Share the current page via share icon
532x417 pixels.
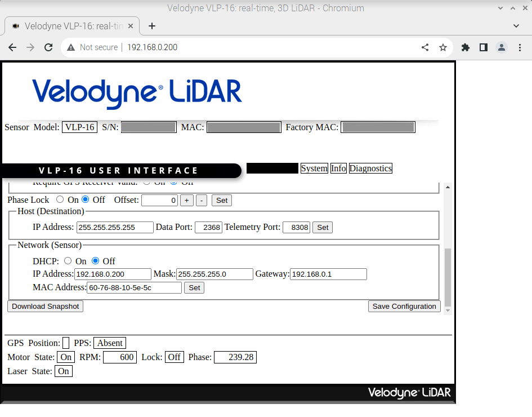point(425,47)
